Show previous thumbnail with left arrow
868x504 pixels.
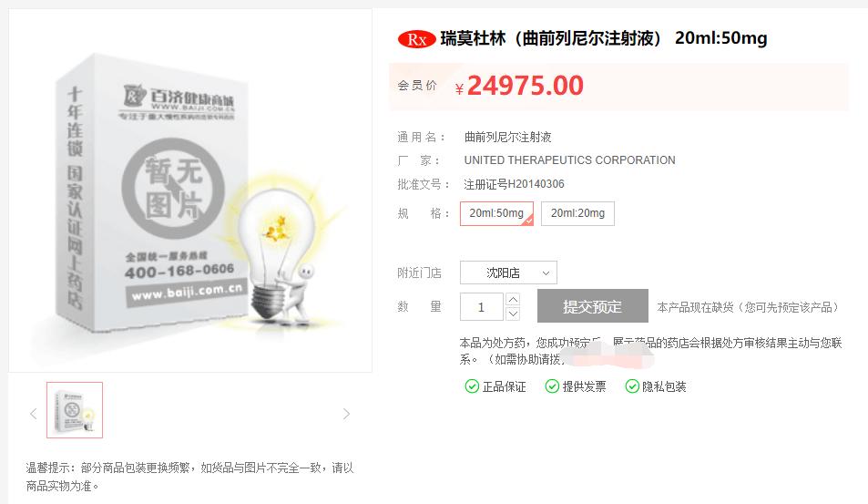33,414
